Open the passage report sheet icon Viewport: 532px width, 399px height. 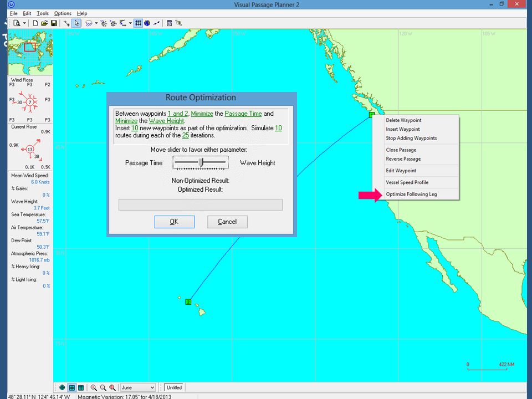pos(170,23)
